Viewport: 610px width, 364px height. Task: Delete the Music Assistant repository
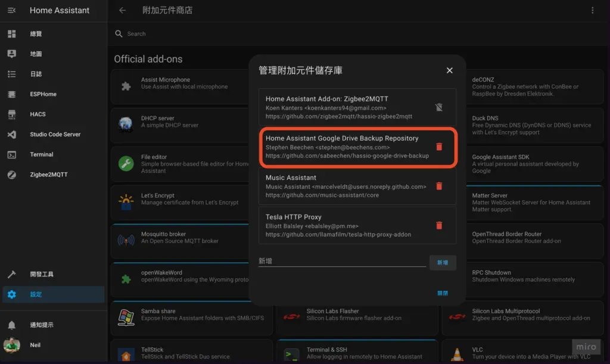point(439,186)
